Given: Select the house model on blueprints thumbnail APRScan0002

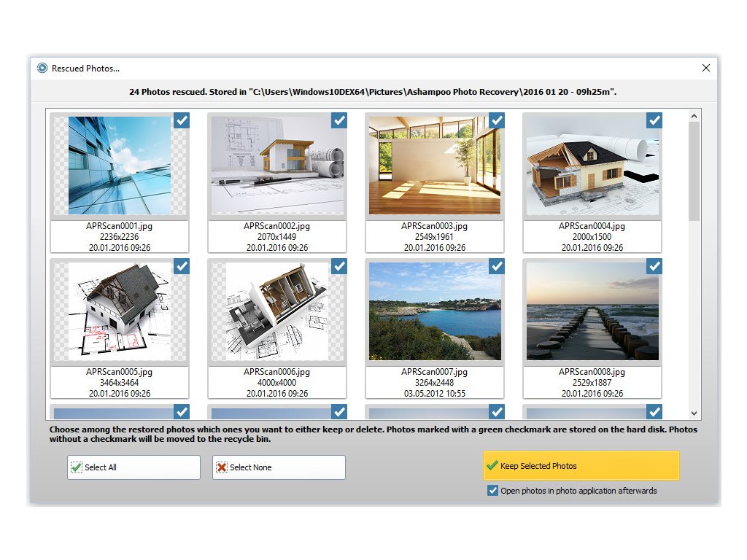Looking at the screenshot, I should coord(277,166).
